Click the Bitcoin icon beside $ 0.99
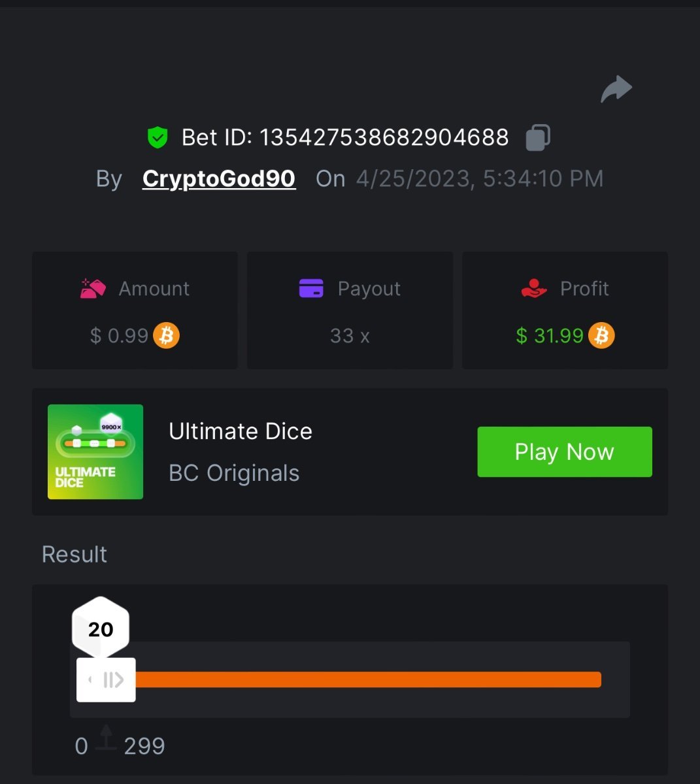 [x=166, y=335]
